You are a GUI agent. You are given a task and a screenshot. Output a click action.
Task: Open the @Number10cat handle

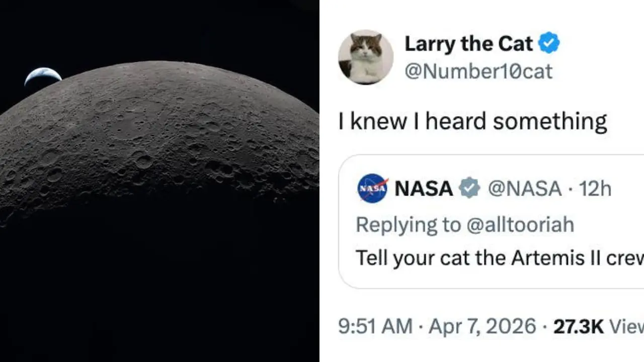click(x=478, y=71)
